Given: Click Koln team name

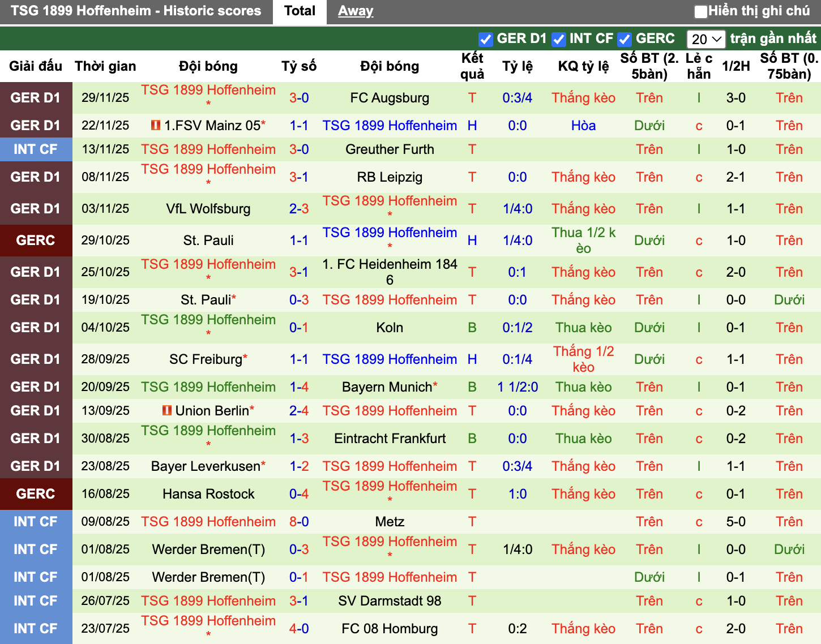Looking at the screenshot, I should click(x=390, y=328).
